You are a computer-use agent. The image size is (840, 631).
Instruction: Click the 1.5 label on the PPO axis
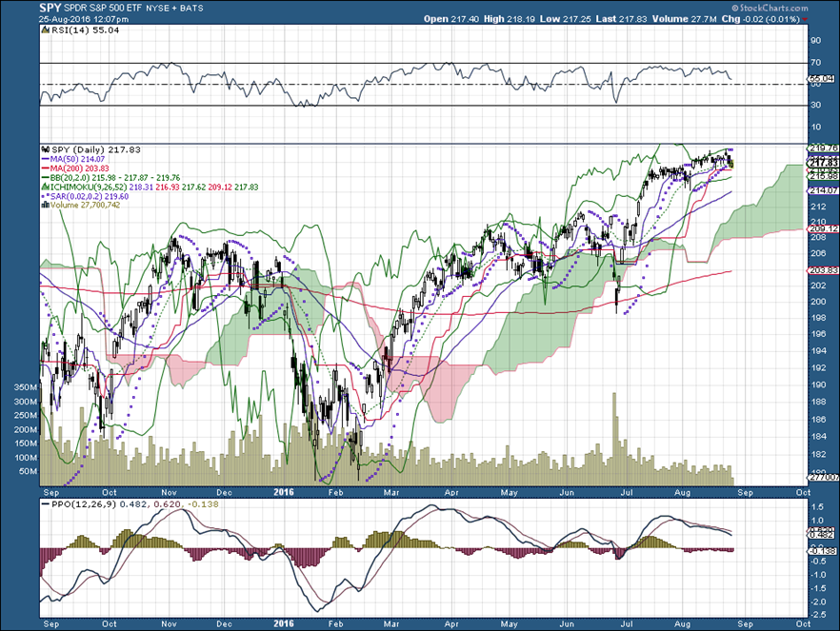pos(817,506)
